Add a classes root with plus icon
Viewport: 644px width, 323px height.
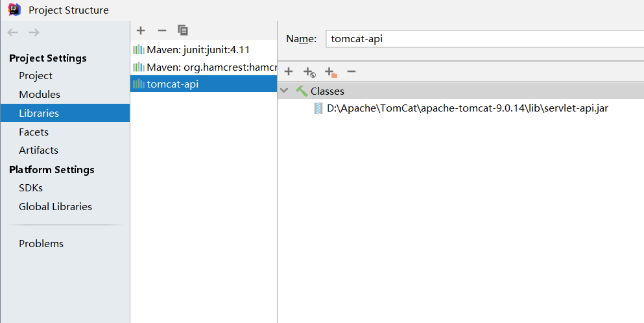point(289,71)
